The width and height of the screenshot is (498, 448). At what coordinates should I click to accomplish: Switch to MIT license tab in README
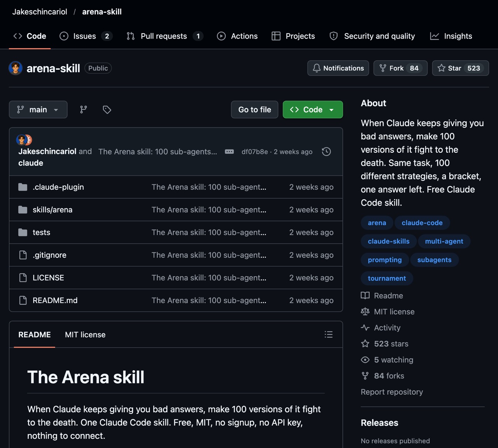click(85, 335)
